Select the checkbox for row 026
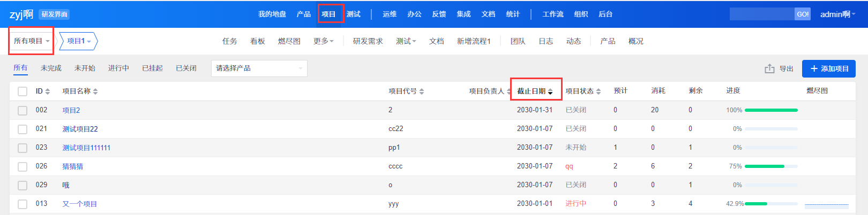Viewport: 868px width, 215px height. click(23, 166)
